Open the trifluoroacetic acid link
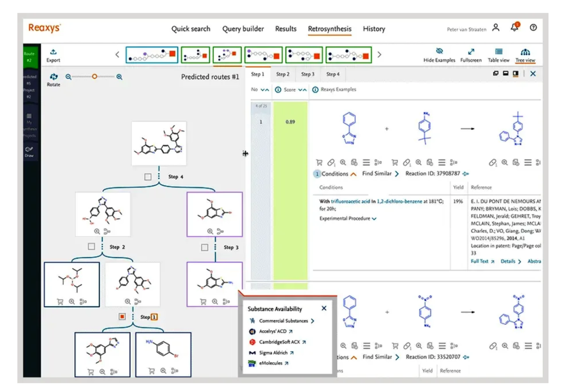 pos(350,201)
